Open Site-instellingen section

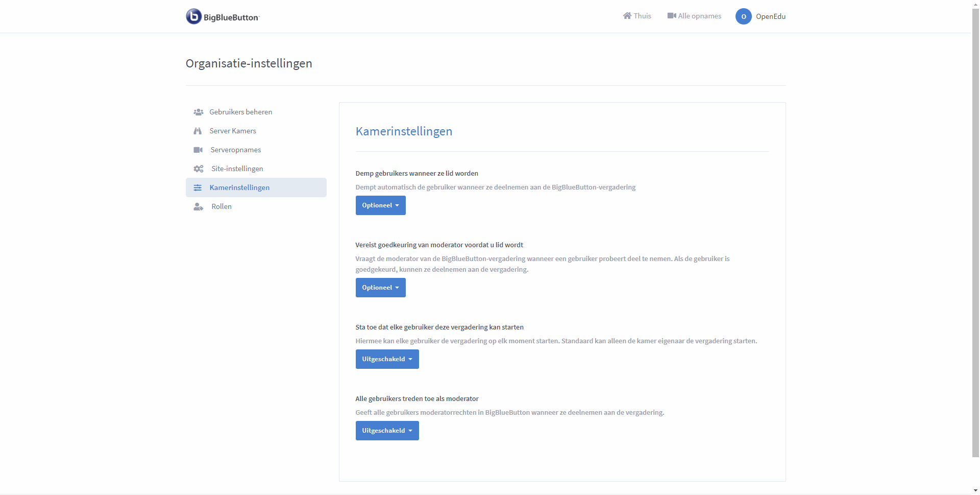tap(256, 169)
